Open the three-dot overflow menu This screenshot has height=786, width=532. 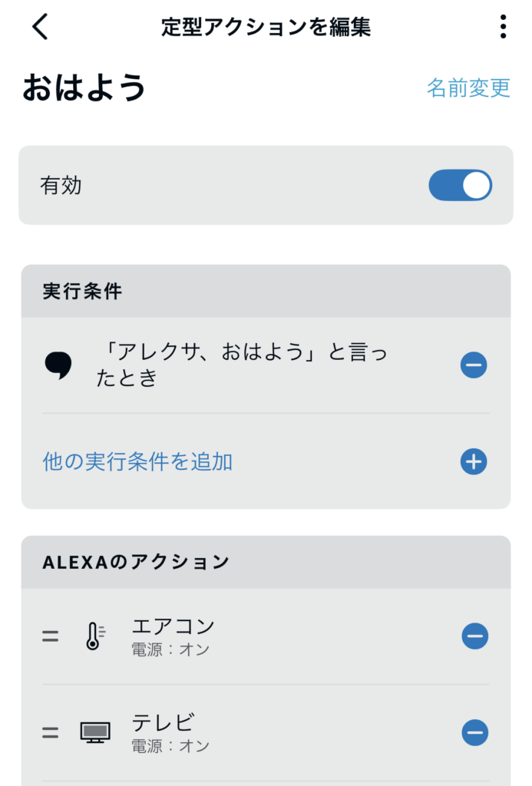503,27
